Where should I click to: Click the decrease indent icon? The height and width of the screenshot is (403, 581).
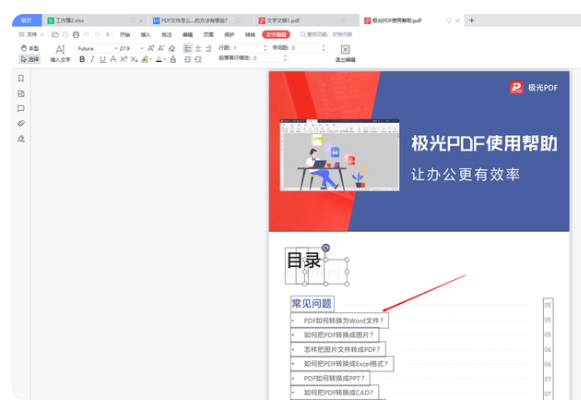(188, 59)
